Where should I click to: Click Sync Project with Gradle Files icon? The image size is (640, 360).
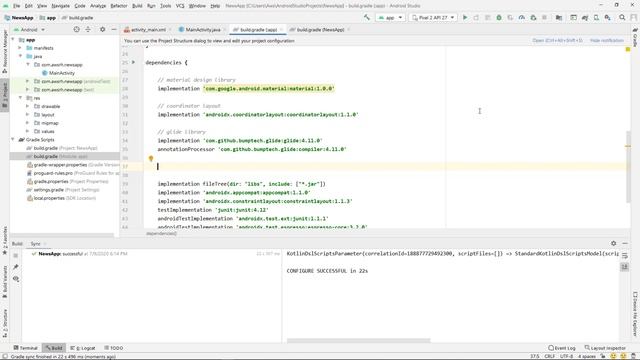tap(585, 18)
